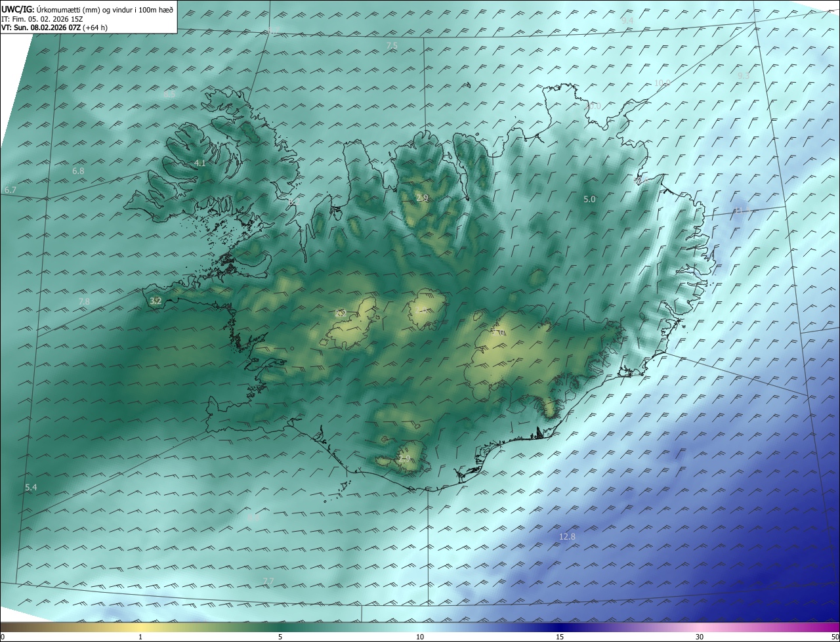Screen dimensions: 840x642
Task: Select the 6.8 value west of the Westfjords
Action: [78, 171]
